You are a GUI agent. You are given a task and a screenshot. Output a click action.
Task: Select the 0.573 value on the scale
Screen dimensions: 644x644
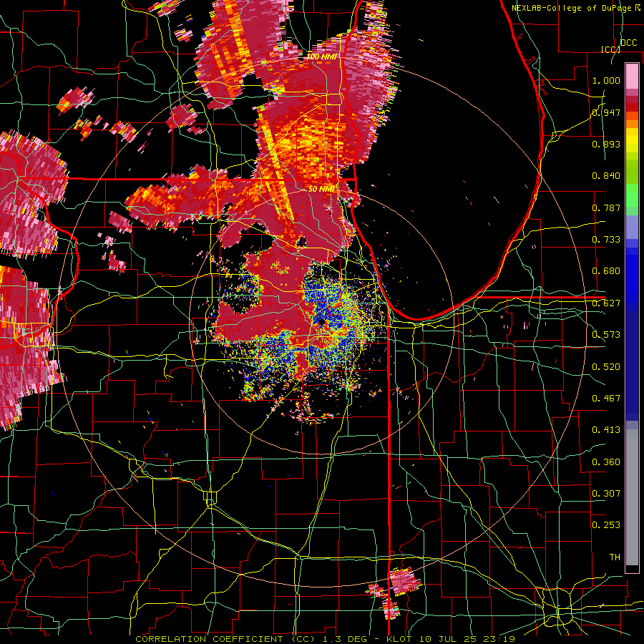point(606,335)
